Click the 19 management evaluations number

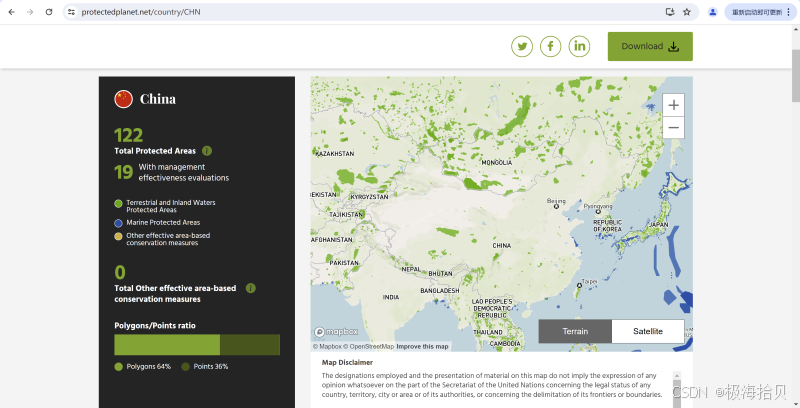[x=123, y=172]
